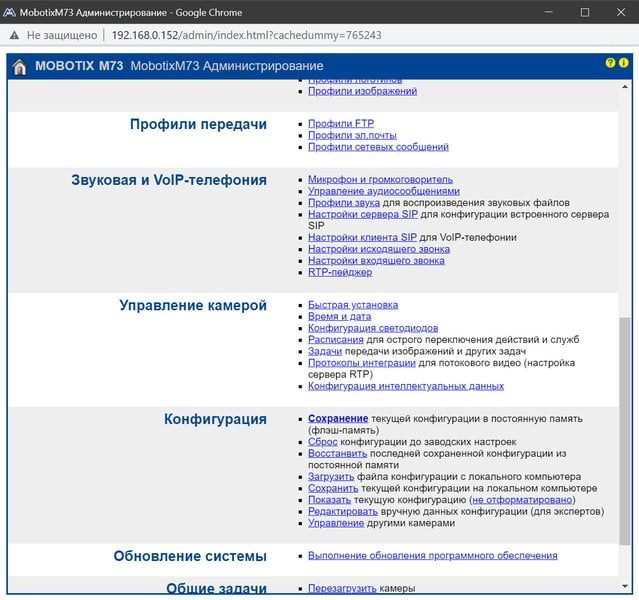
Task: Click Управление камерой section heading
Action: click(x=193, y=305)
